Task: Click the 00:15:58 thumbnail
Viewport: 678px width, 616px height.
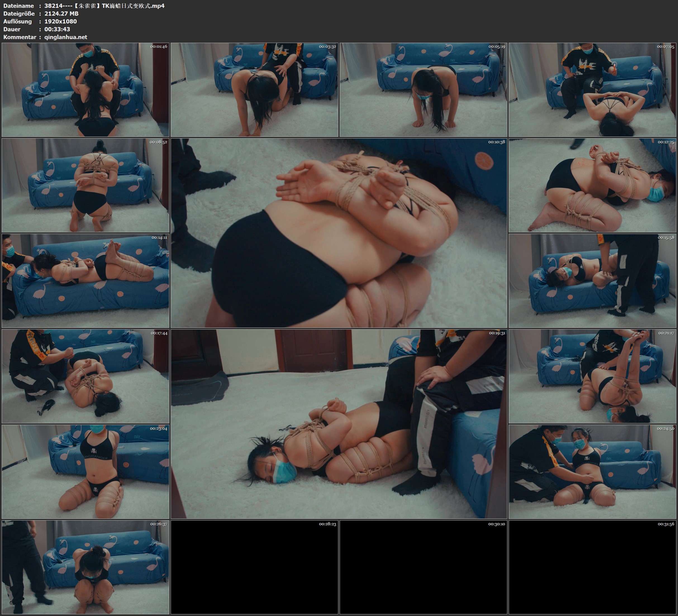Action: (592, 280)
